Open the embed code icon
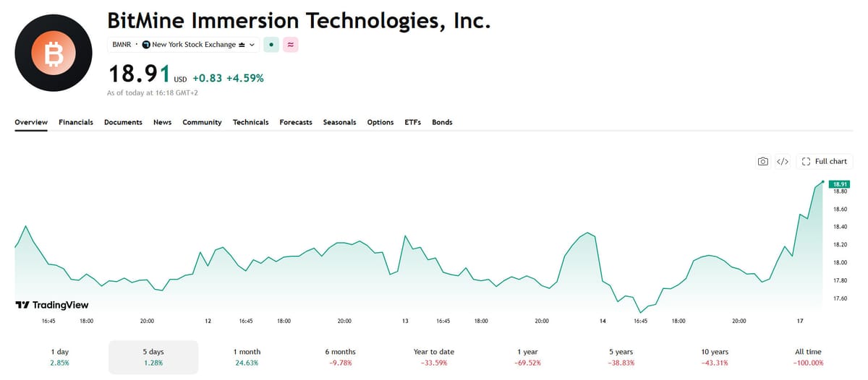 [x=782, y=162]
